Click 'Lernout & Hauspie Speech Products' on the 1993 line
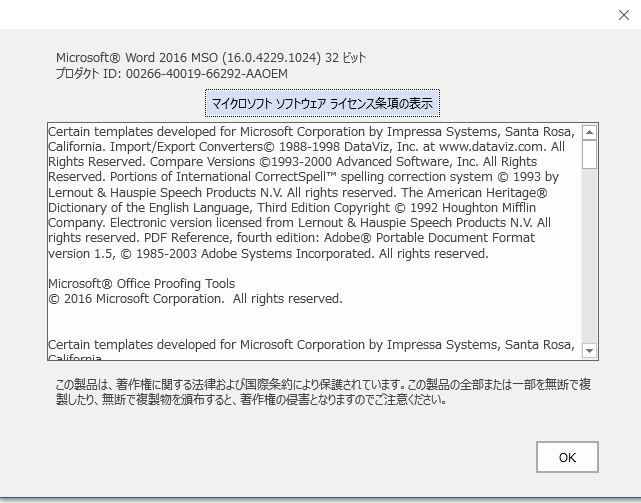 pos(152,192)
